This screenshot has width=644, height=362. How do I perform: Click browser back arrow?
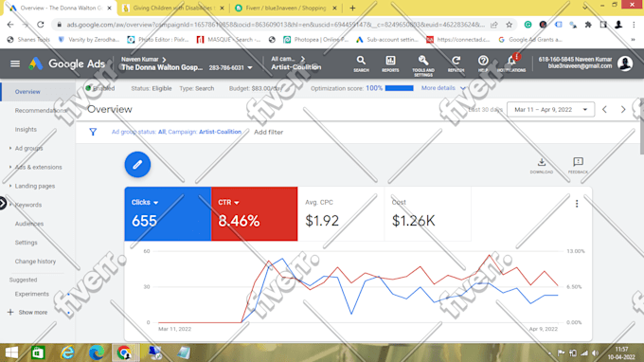[x=10, y=25]
